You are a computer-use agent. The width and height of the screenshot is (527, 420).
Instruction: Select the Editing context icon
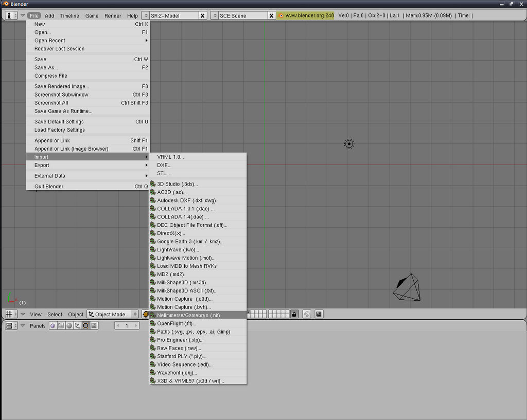(x=85, y=326)
